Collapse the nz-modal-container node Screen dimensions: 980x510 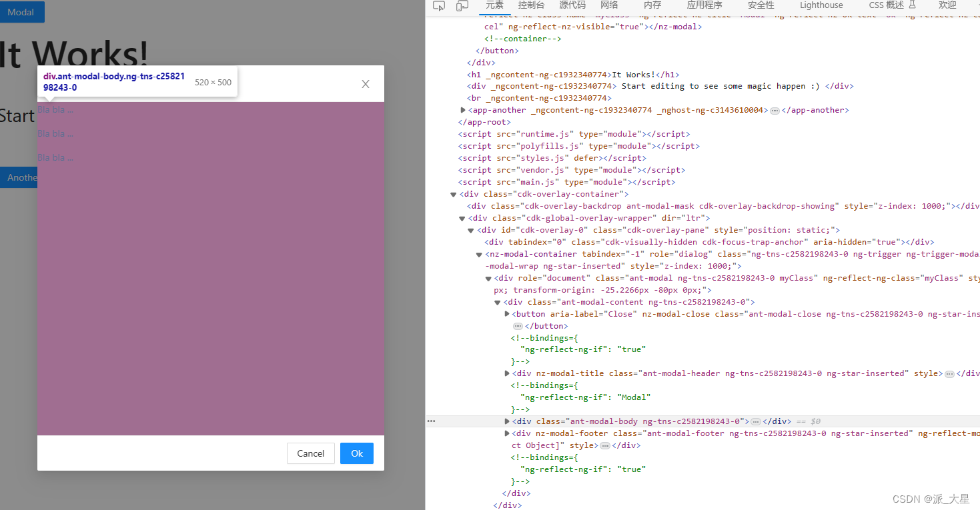coord(479,254)
